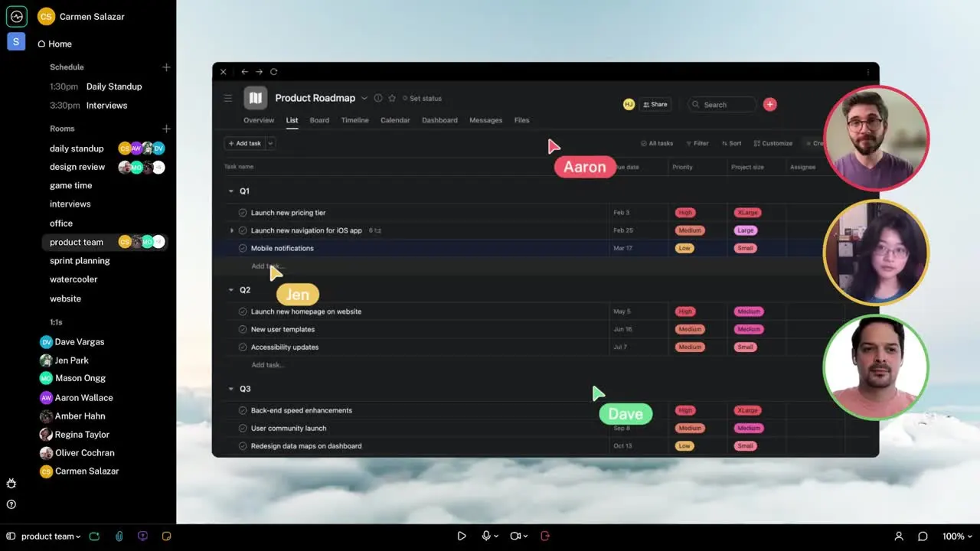
Task: Click the Share button
Action: [655, 104]
